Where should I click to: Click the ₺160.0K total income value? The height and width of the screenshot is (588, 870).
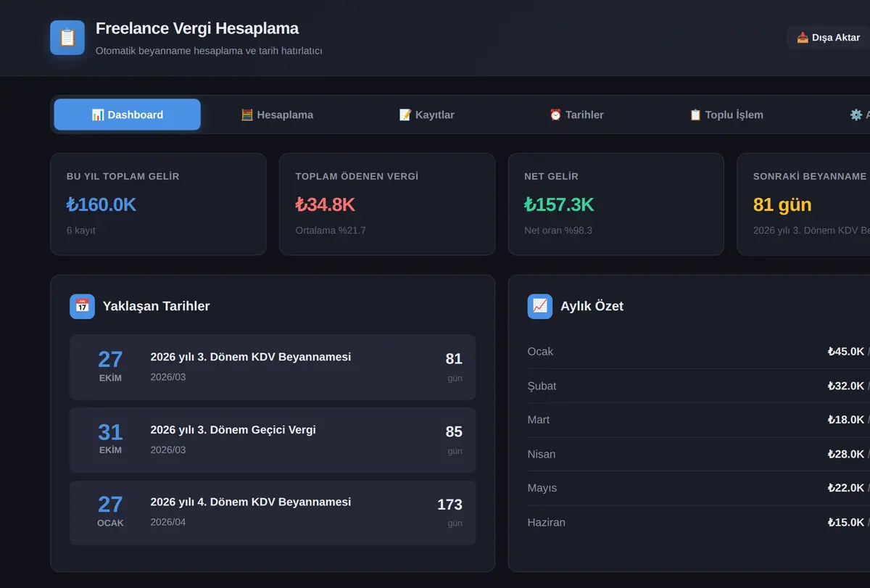pos(101,204)
